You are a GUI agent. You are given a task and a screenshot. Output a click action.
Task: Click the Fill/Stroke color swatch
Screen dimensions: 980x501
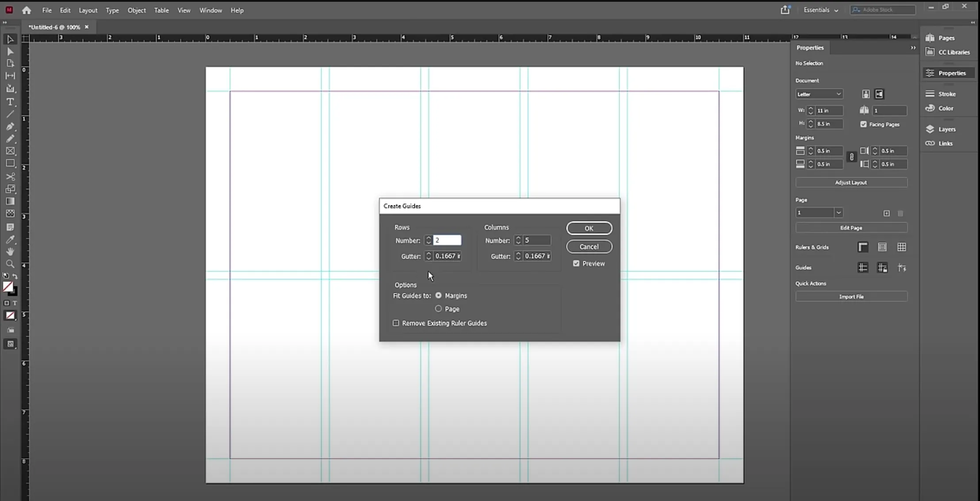(x=10, y=289)
